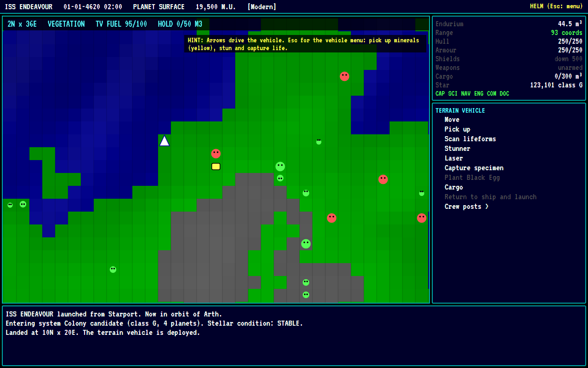Select the Laser menu entry

pyautogui.click(x=454, y=158)
